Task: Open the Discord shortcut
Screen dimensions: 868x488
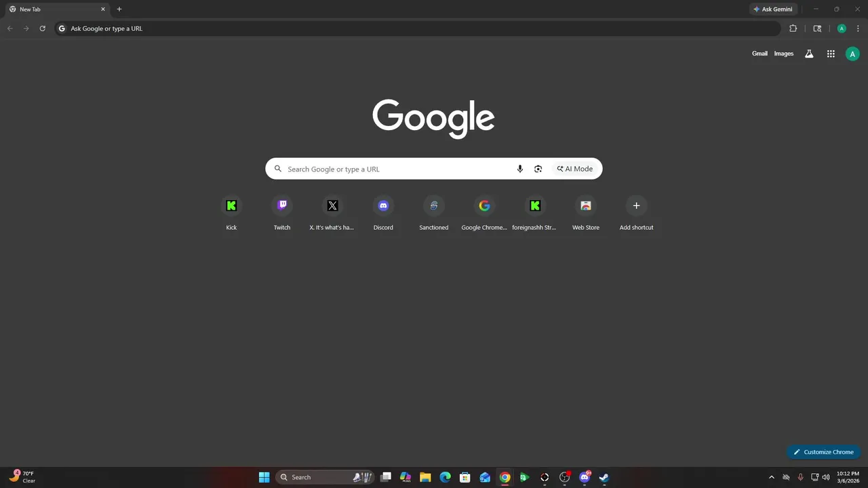Action: tap(383, 213)
